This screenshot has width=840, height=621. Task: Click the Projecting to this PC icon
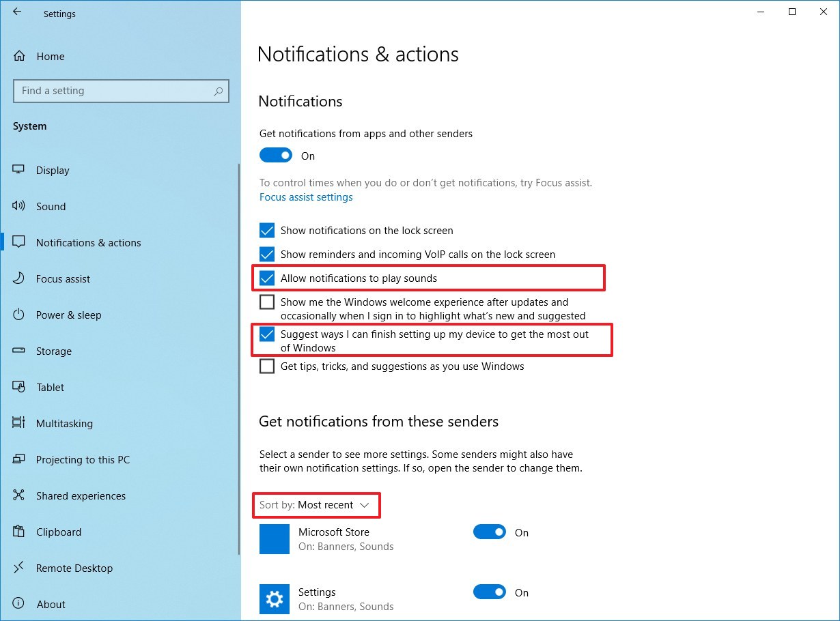coord(19,459)
